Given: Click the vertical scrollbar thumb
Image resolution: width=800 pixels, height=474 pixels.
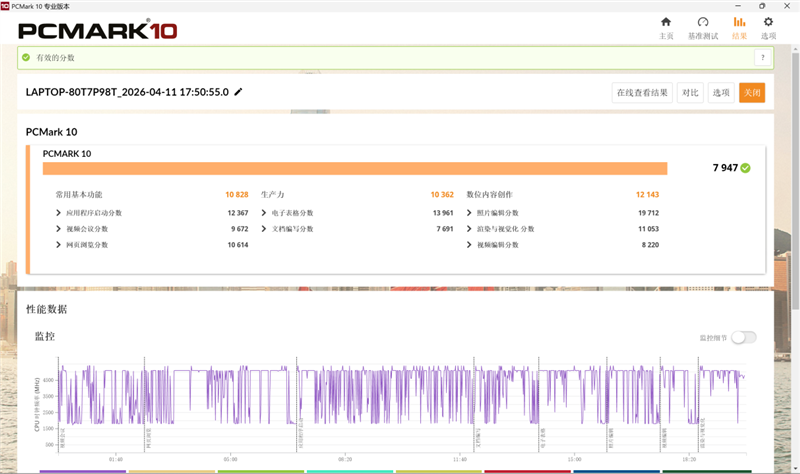Looking at the screenshot, I should 795,181.
